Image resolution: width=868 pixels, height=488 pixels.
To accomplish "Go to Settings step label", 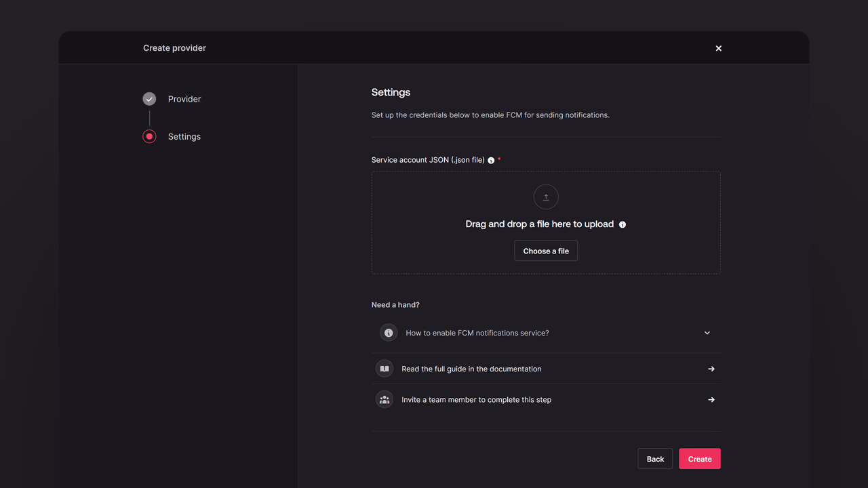I will (184, 136).
